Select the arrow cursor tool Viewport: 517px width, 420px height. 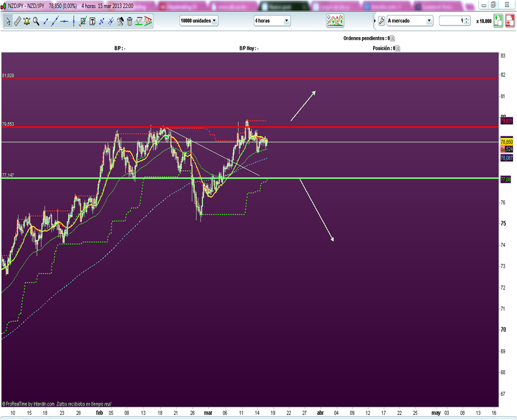pyautogui.click(x=8, y=21)
